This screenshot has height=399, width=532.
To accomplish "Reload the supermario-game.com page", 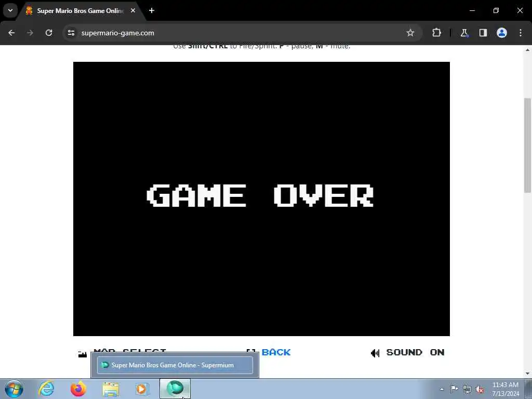I will point(49,33).
